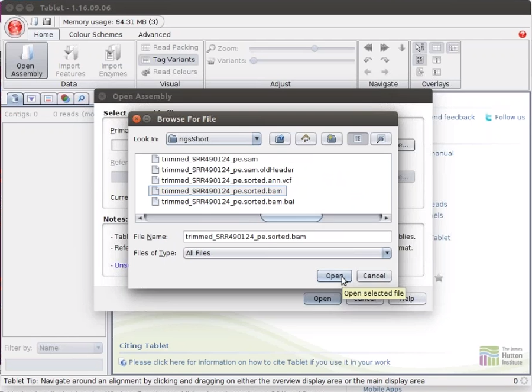Open the Filter by Name dropdown
Image resolution: width=532 pixels, height=392 pixels.
coord(70,348)
